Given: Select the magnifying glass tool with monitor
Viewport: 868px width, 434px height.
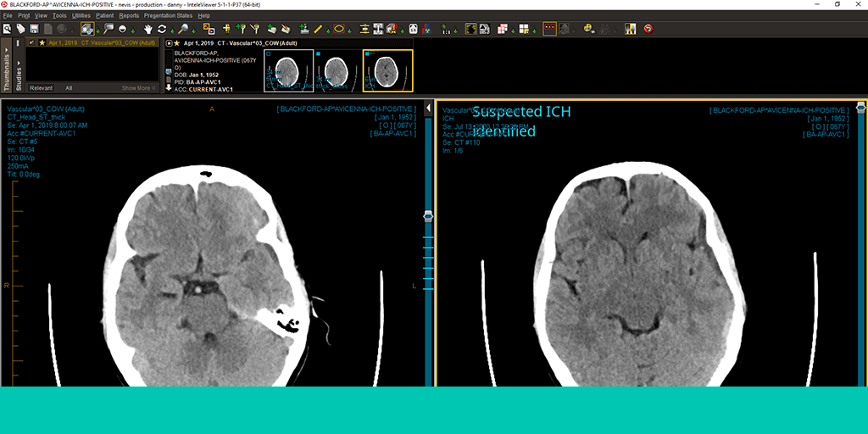Looking at the screenshot, I should pos(108,29).
